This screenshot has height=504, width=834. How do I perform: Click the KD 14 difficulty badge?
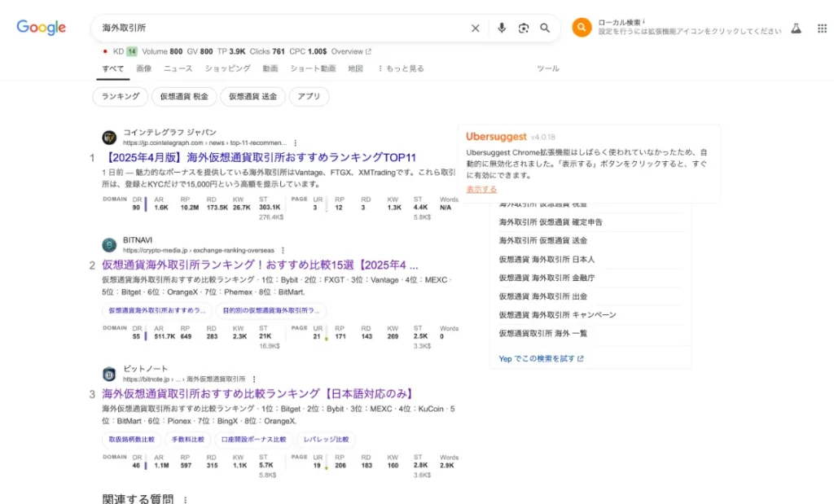click(132, 51)
